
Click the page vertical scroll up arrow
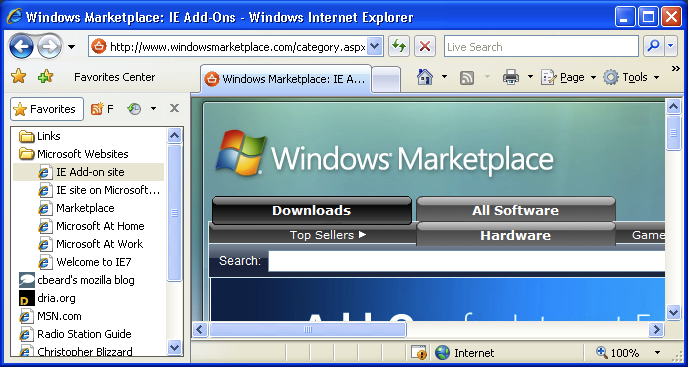[673, 106]
